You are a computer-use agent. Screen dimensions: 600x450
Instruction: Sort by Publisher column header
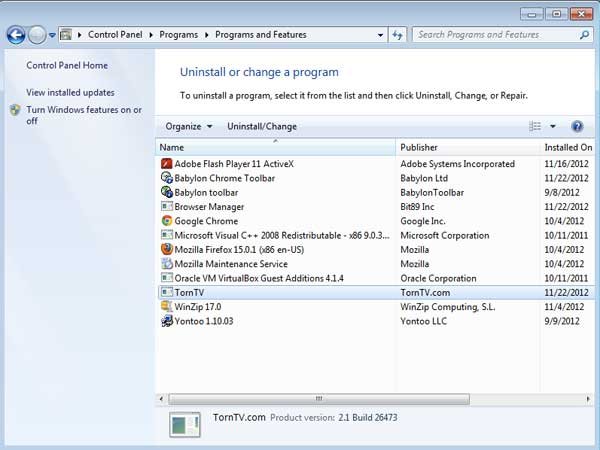[468, 147]
